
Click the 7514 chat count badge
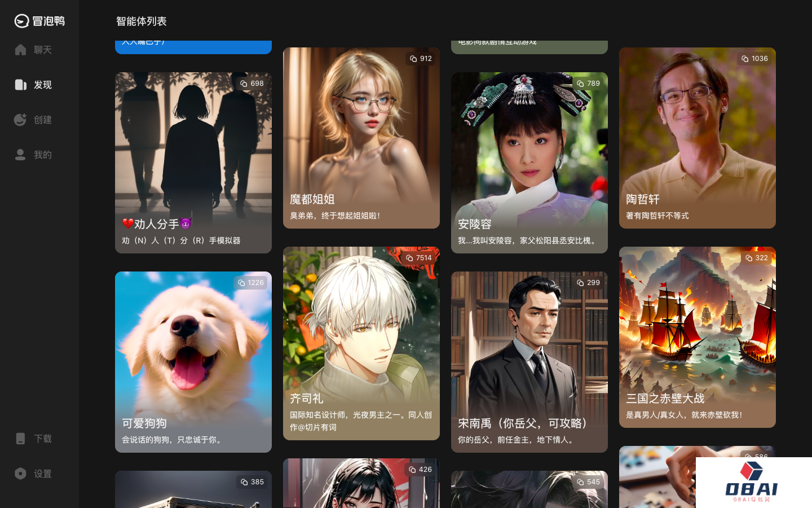pyautogui.click(x=418, y=258)
